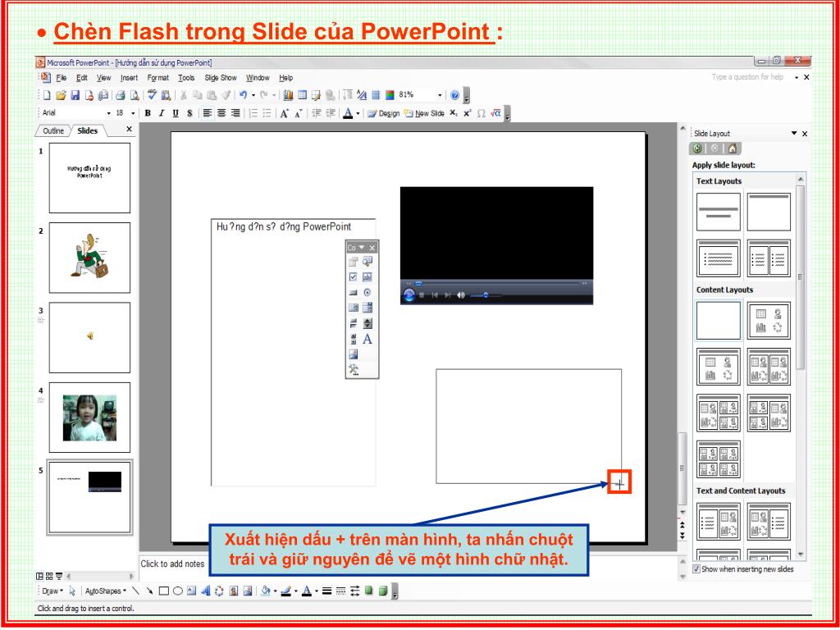
Task: Show the grid using the toolbar icon
Action: point(376,95)
